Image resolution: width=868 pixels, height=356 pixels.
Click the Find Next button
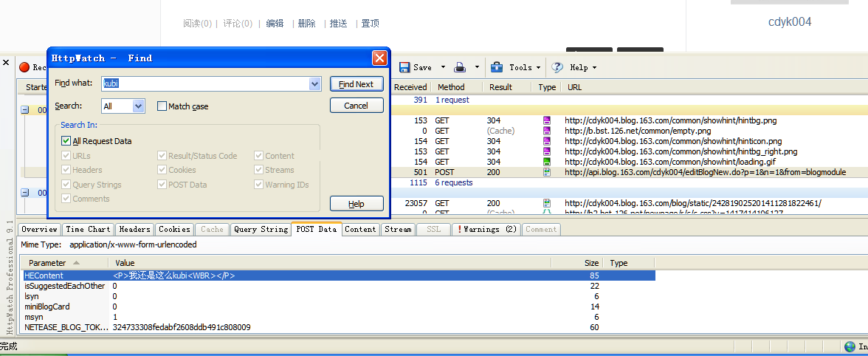[x=356, y=84]
